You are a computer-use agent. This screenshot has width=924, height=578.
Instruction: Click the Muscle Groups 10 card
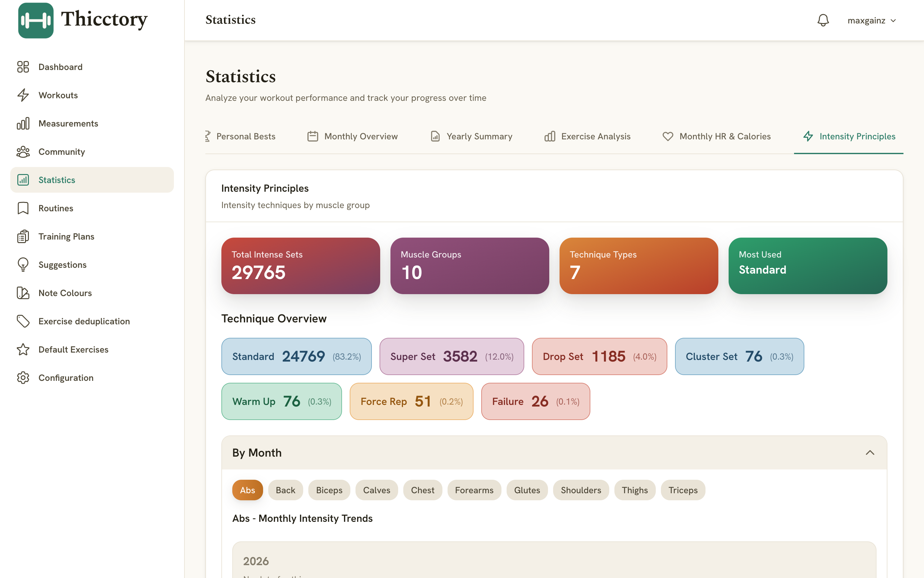coord(470,266)
